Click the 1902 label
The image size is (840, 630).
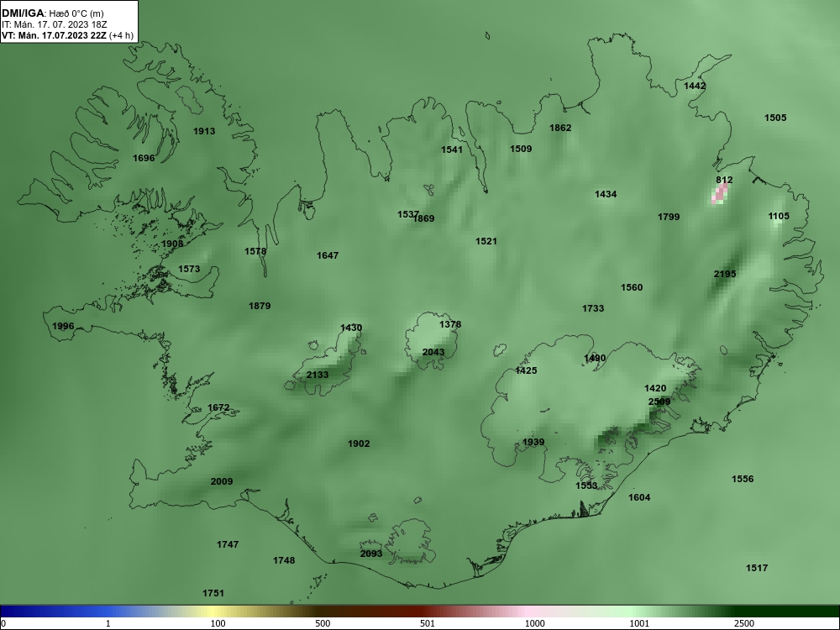(x=359, y=444)
